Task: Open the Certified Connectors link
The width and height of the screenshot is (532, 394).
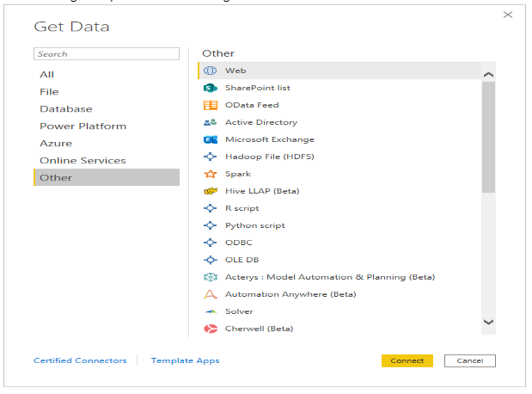Action: click(80, 360)
